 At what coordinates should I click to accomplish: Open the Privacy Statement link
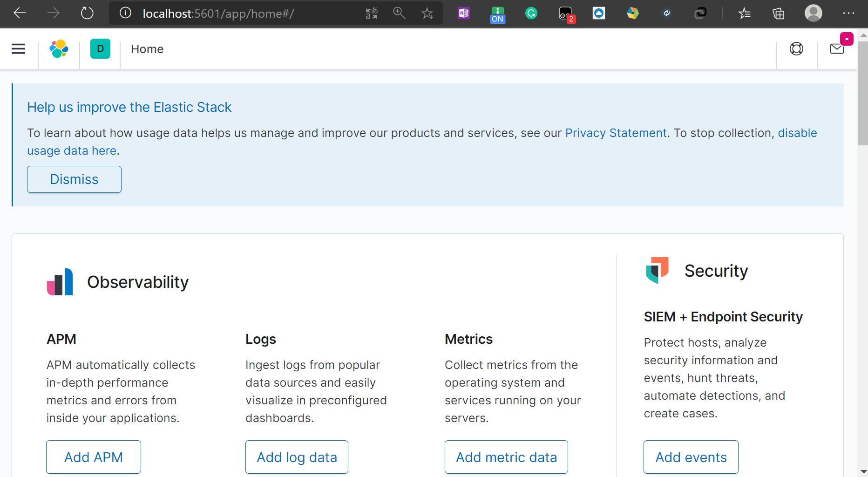pyautogui.click(x=616, y=133)
